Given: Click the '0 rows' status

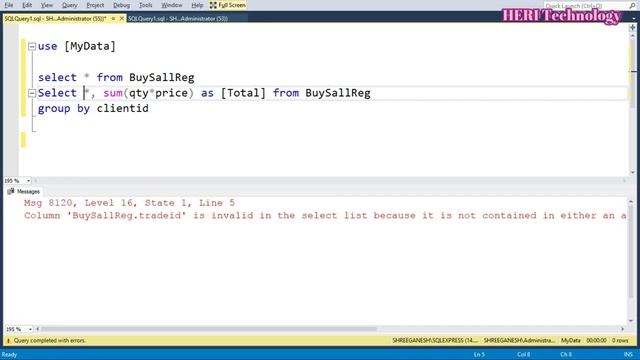Looking at the screenshot, I should [x=620, y=340].
